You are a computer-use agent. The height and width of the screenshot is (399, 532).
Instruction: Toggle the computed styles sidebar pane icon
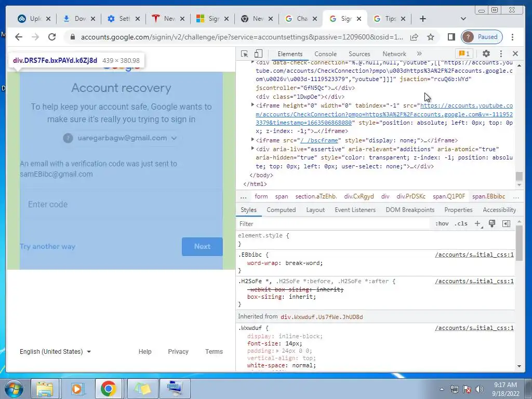point(506,223)
